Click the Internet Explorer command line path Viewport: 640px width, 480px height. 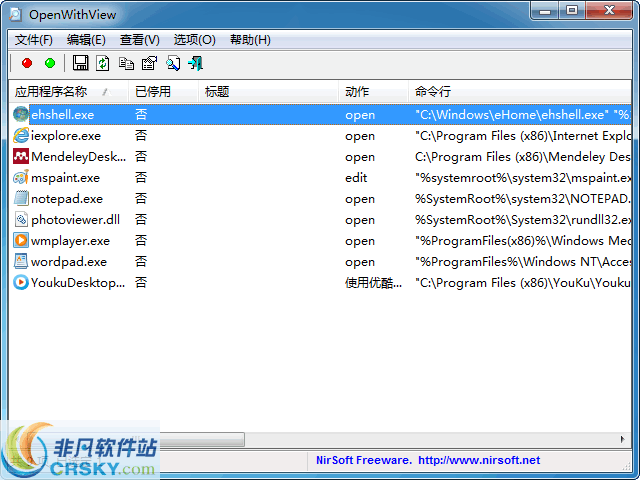523,136
